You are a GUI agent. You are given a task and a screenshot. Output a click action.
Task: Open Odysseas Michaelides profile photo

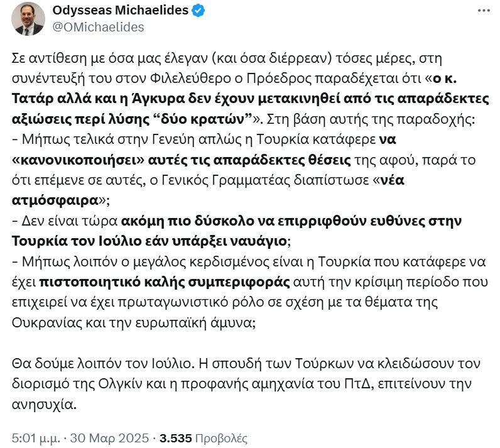click(x=28, y=19)
